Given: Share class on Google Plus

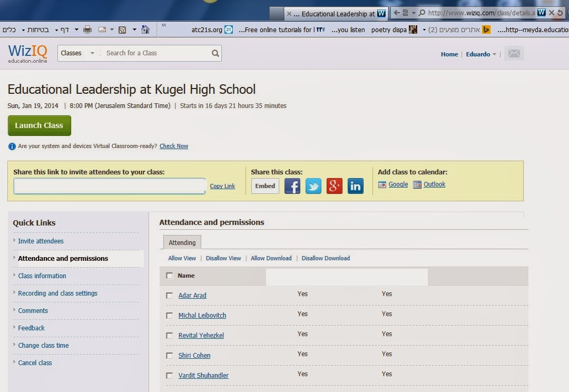Looking at the screenshot, I should (334, 186).
